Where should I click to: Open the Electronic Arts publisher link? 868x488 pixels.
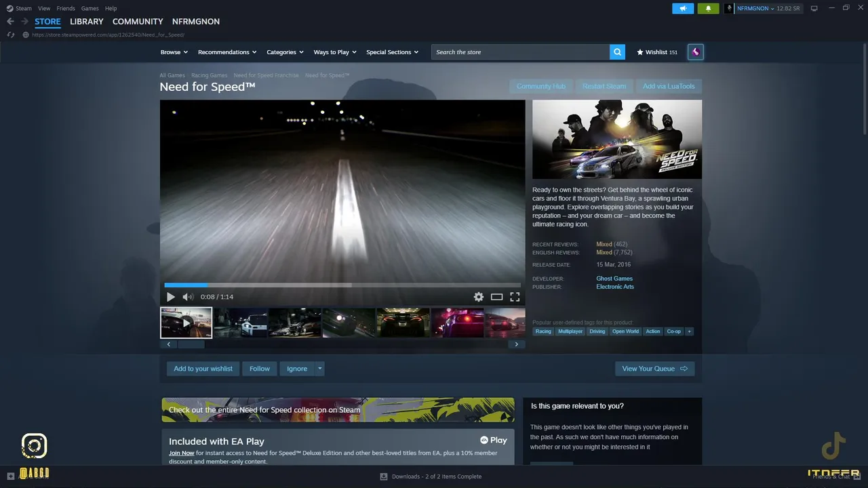[615, 287]
